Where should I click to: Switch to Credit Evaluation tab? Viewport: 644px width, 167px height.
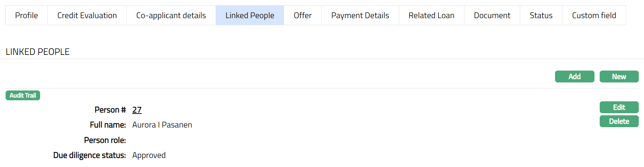87,15
